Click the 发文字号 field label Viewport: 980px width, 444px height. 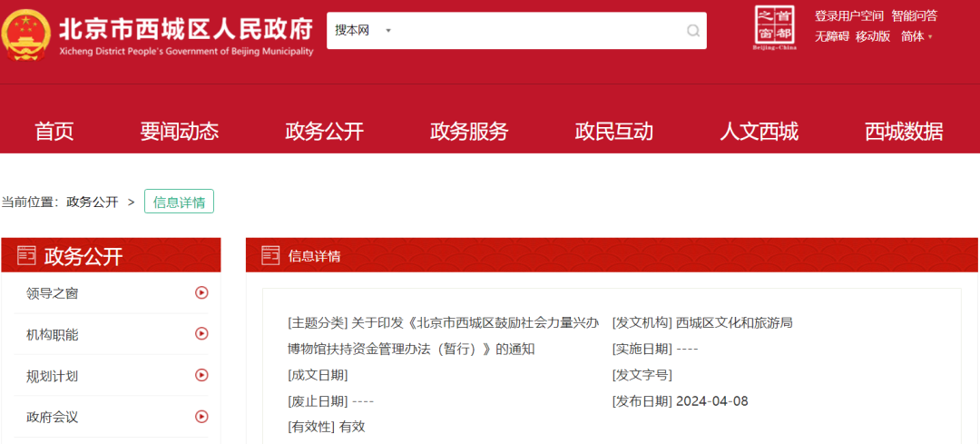point(642,375)
